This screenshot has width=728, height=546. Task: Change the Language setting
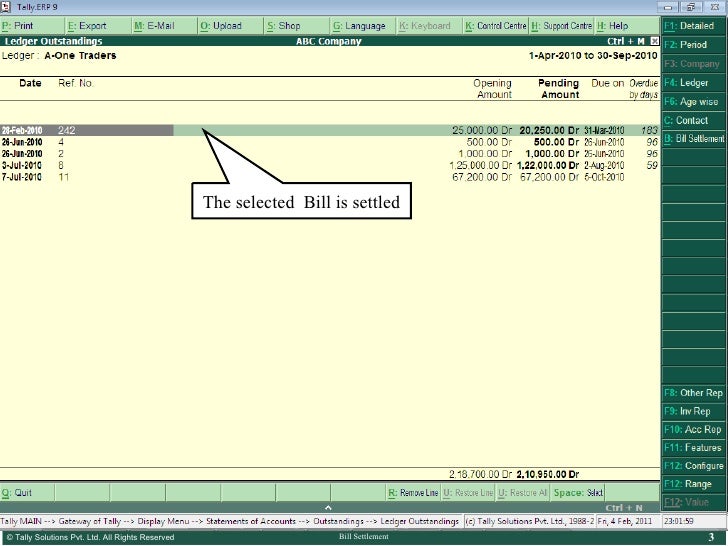tap(364, 26)
